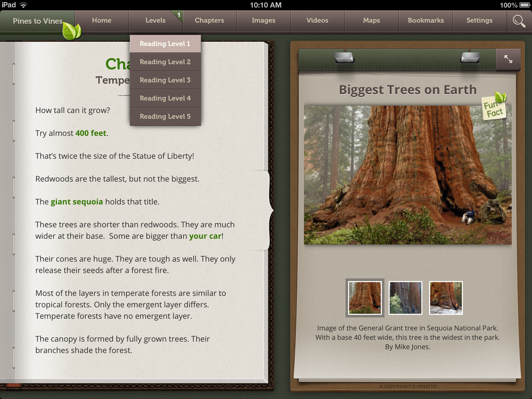532x399 pixels.
Task: Tap the 400 feet highlighted link
Action: click(91, 133)
